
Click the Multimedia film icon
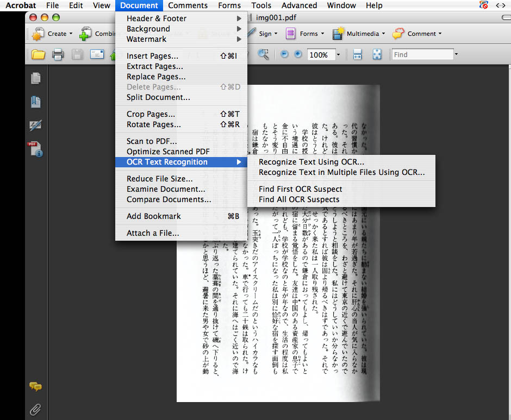click(x=338, y=34)
